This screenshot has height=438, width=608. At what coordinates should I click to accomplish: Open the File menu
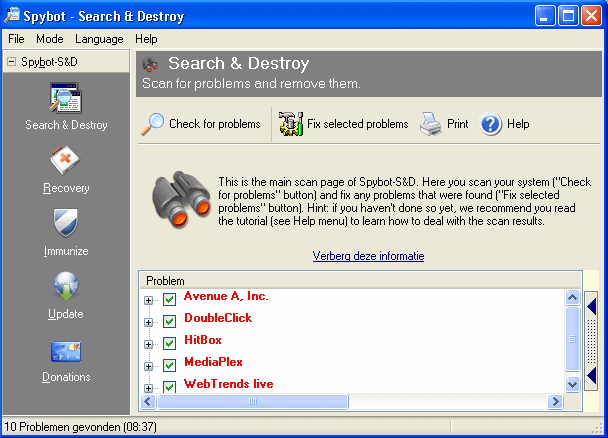point(16,39)
